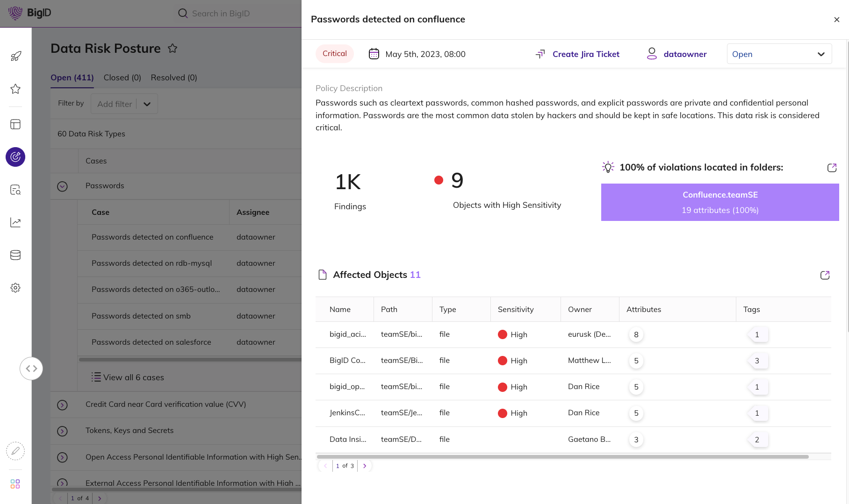Open Passwords detected on o365-outlo... case
Screen dimensions: 849x504
tap(156, 289)
